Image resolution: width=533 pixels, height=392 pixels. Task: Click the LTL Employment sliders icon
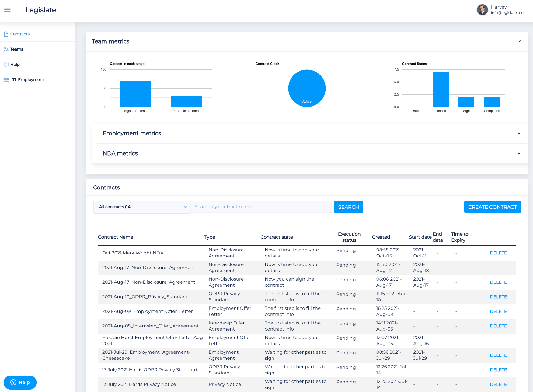tap(6, 80)
